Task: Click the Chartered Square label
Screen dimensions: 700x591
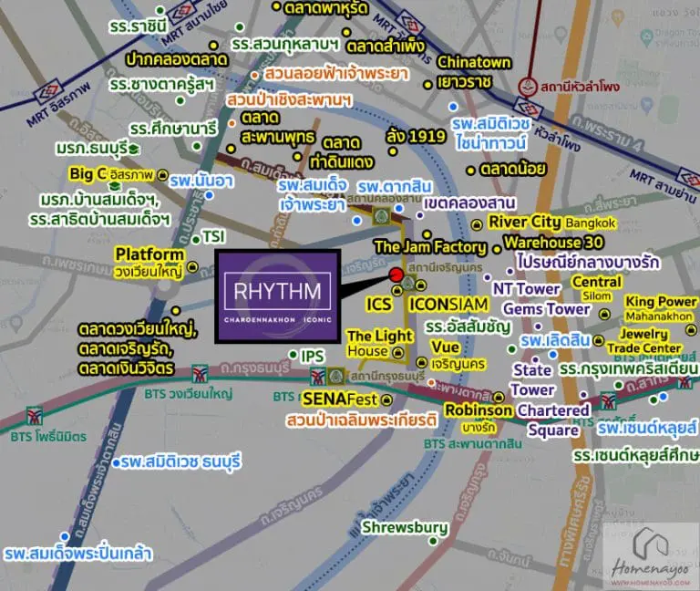Action: (x=553, y=420)
